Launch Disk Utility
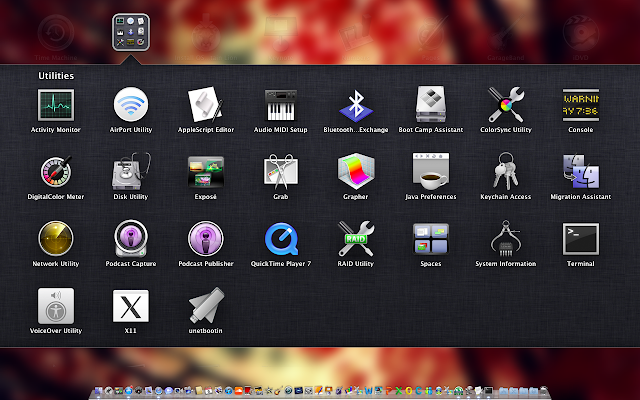Screen dimensions: 640x400 [x=131, y=171]
